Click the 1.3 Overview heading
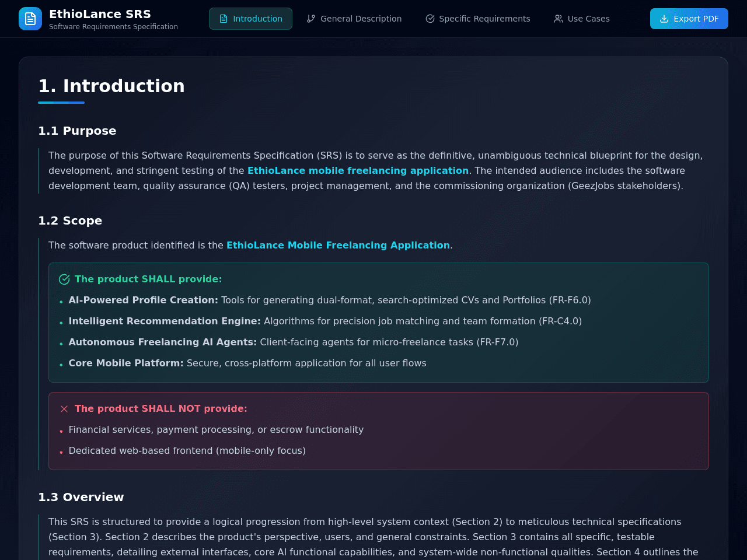The height and width of the screenshot is (560, 747). click(81, 497)
